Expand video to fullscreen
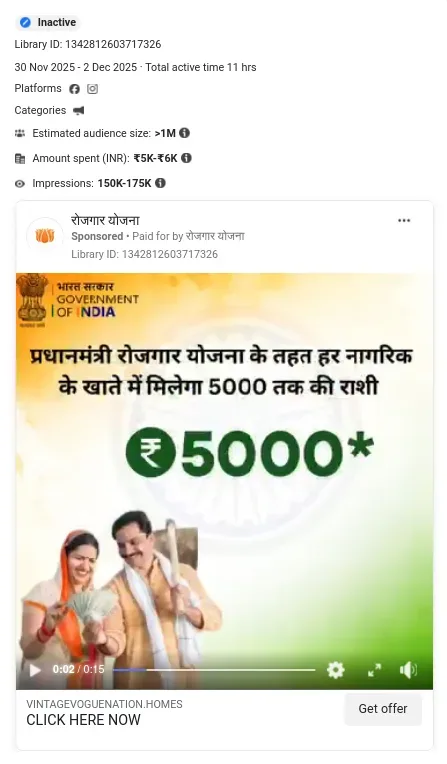The image size is (447, 764). [374, 670]
